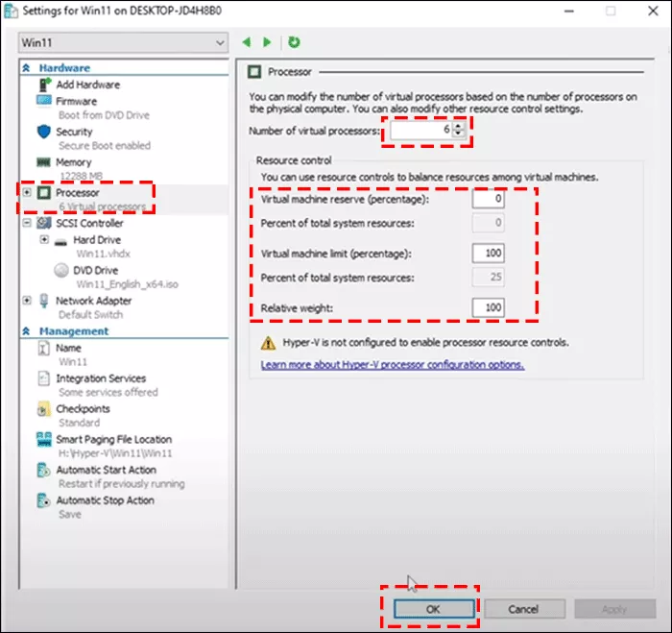The width and height of the screenshot is (672, 633).
Task: Click the Firmware monitor icon
Action: [x=44, y=101]
